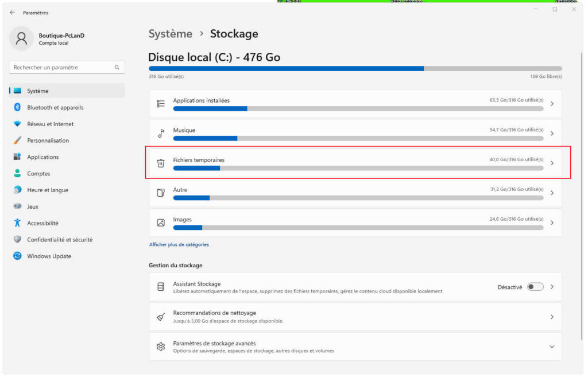Image resolution: width=588 pixels, height=378 pixels.
Task: Click the back arrow in Paramètres
Action: (13, 13)
